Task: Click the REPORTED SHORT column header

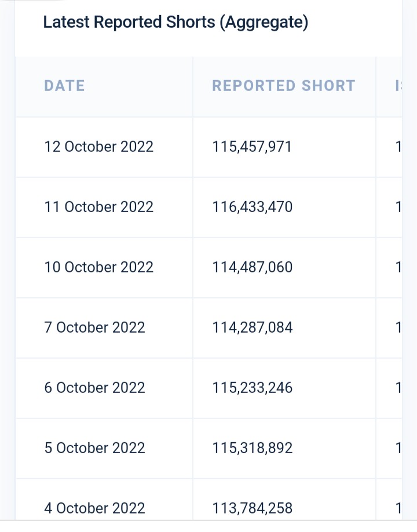Action: [x=284, y=86]
